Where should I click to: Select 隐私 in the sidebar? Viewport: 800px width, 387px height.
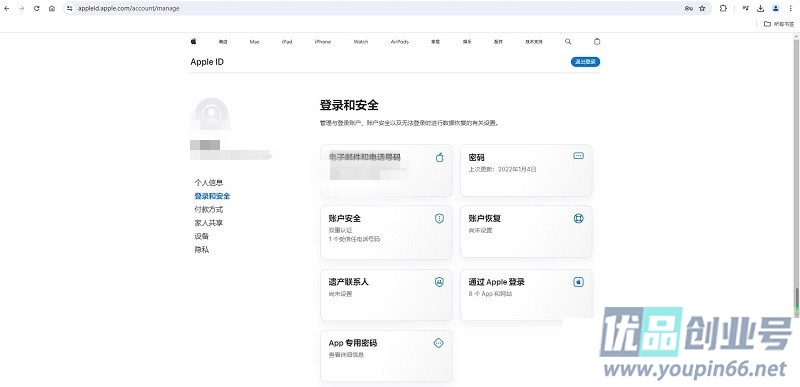(202, 250)
